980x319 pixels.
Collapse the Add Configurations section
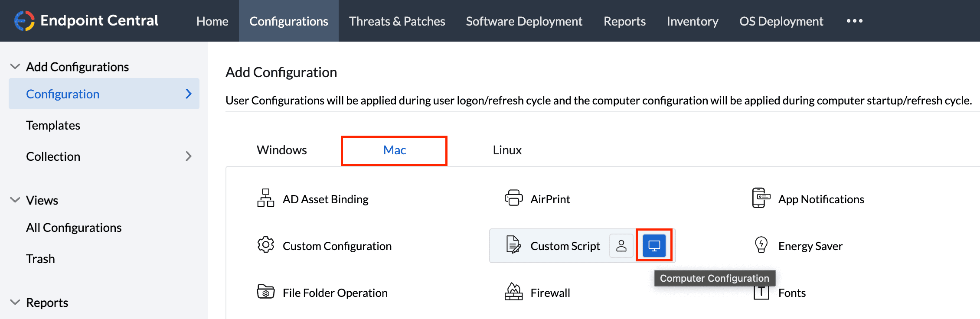pos(15,67)
